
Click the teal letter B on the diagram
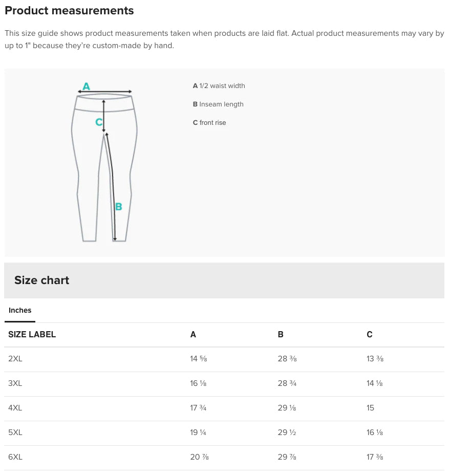pyautogui.click(x=118, y=207)
